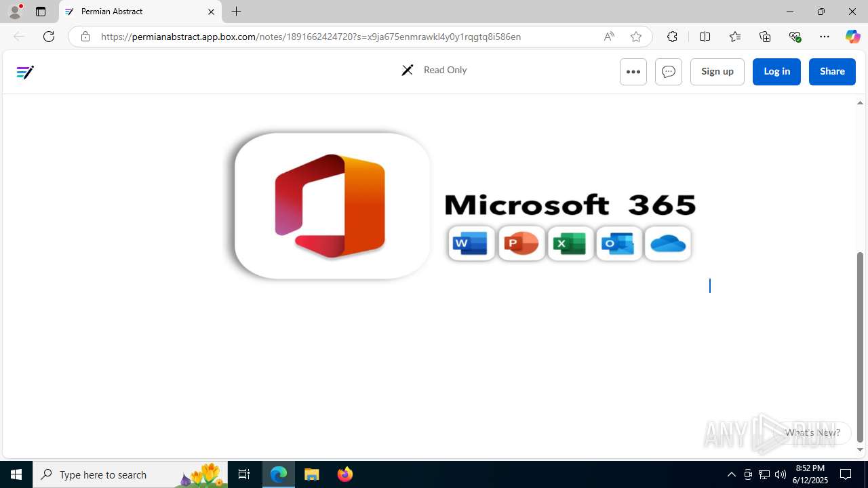Click the meet now tray icon
This screenshot has width=868, height=488.
tap(748, 474)
